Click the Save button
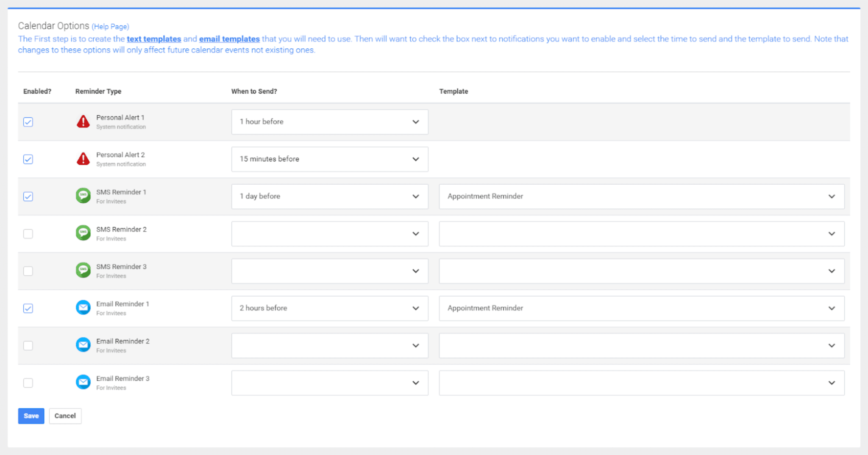Image resolution: width=868 pixels, height=455 pixels. 31,416
